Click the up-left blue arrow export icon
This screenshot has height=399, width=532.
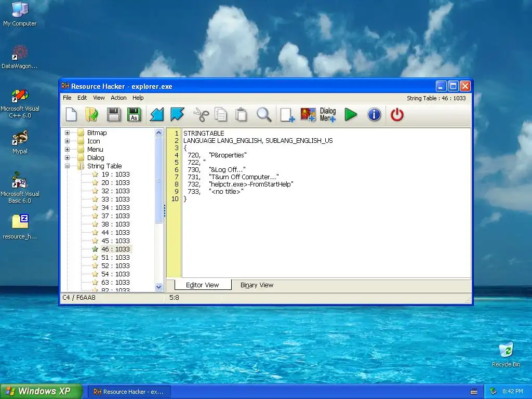[x=177, y=115]
